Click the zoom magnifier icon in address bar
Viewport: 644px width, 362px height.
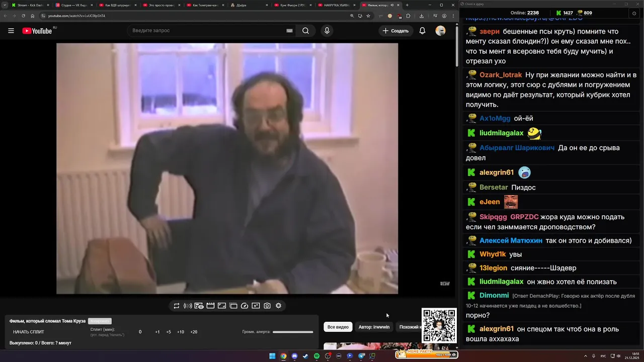[x=352, y=16]
